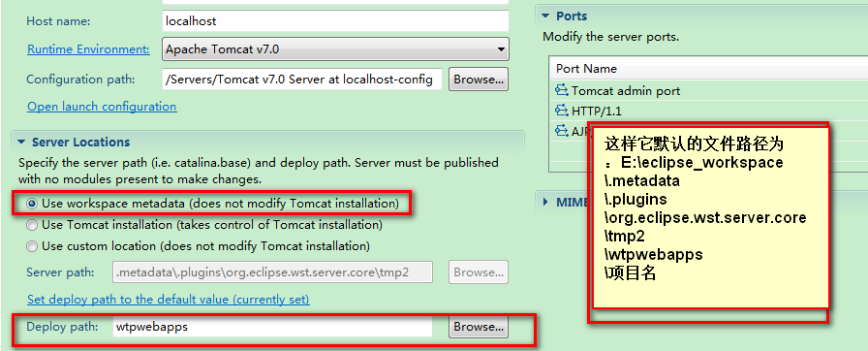Open the Runtime Environment dropdown

pos(335,49)
